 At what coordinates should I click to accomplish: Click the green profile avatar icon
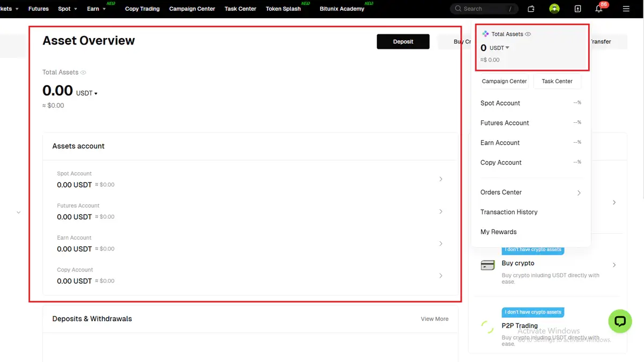[x=554, y=9]
